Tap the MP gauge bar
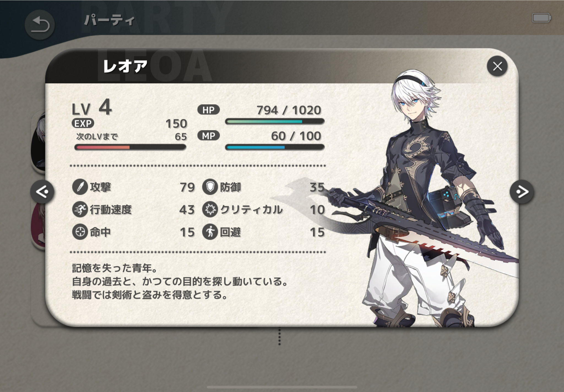 [275, 147]
